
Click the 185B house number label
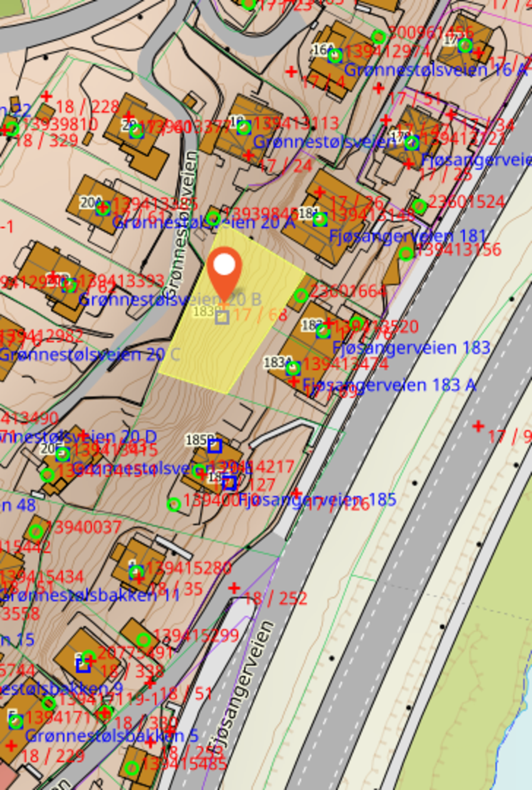click(x=200, y=440)
